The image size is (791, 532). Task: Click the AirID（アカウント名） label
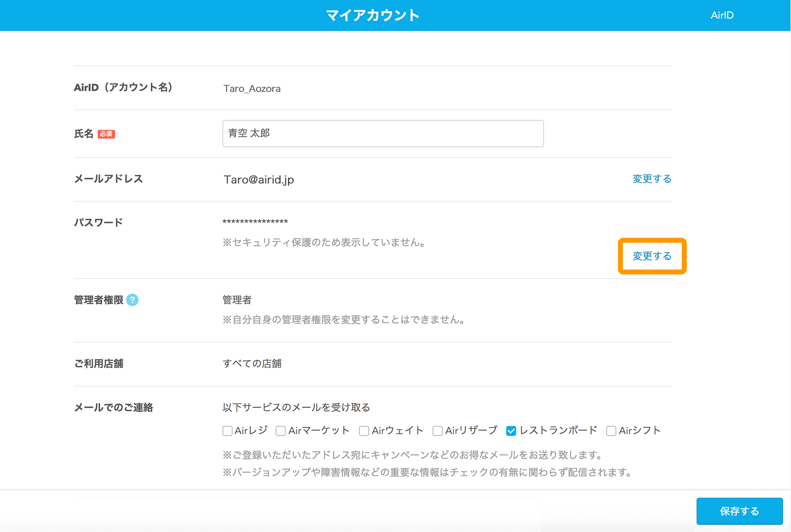(123, 87)
